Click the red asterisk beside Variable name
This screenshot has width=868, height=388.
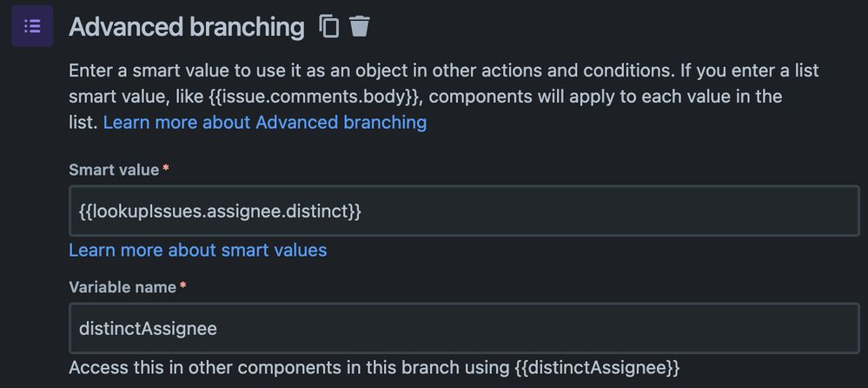pos(182,286)
